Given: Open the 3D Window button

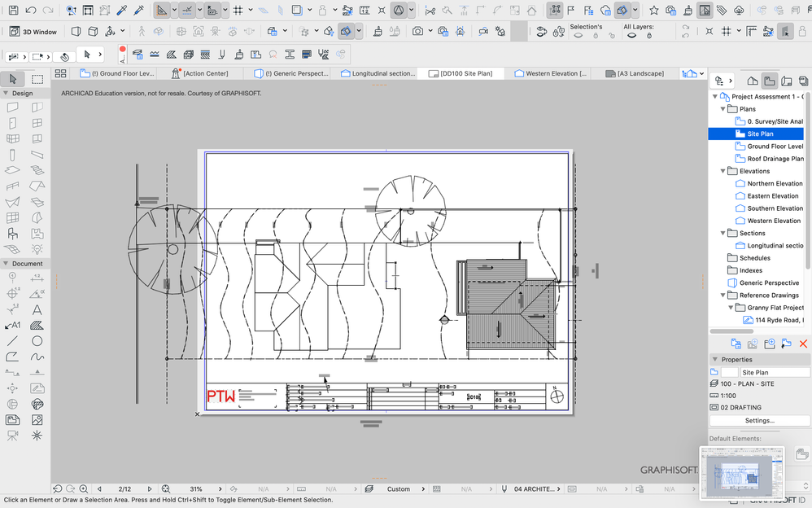Looking at the screenshot, I should click(x=33, y=32).
